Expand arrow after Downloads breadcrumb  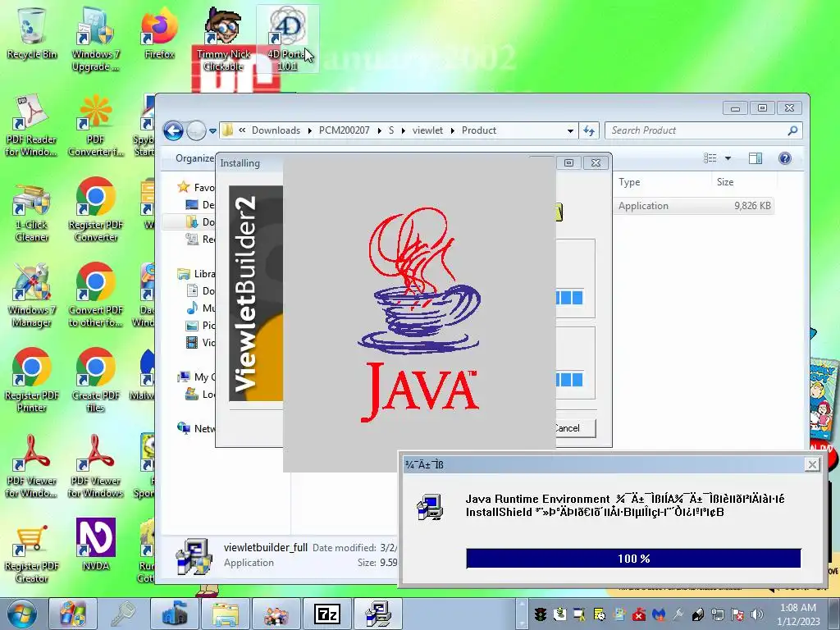click(309, 130)
